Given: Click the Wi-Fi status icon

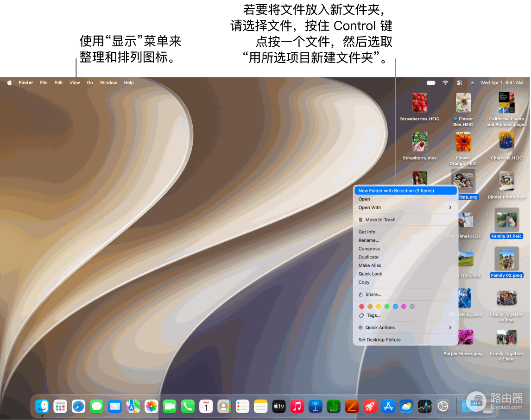Looking at the screenshot, I should pyautogui.click(x=445, y=82).
